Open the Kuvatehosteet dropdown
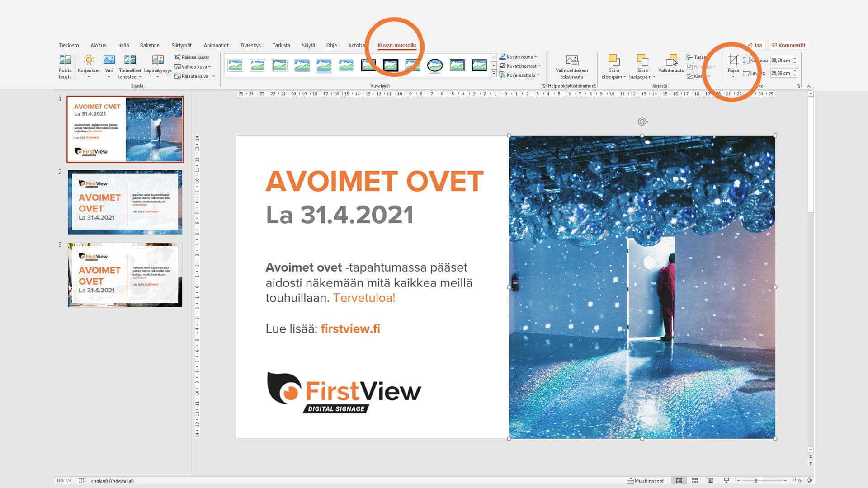 520,66
